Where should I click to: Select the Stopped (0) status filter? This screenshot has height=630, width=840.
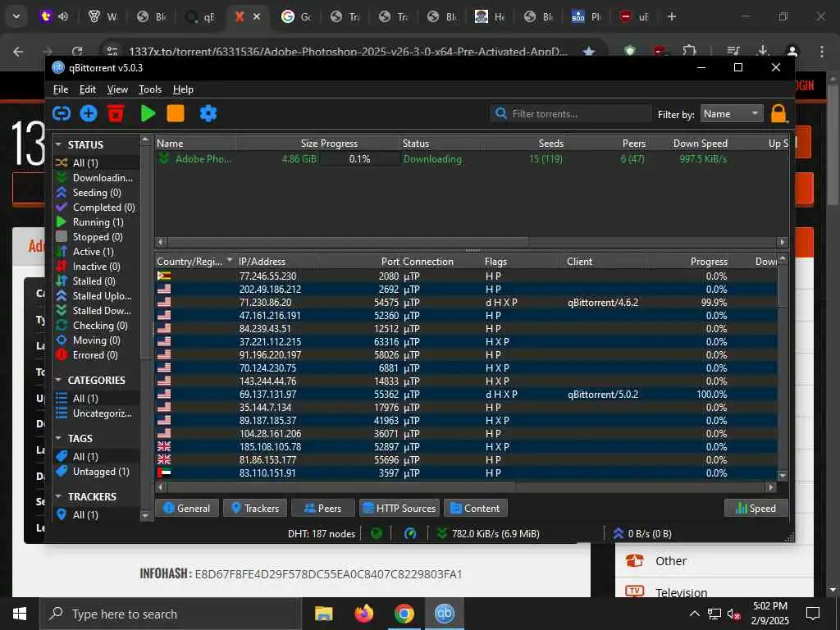click(x=95, y=237)
